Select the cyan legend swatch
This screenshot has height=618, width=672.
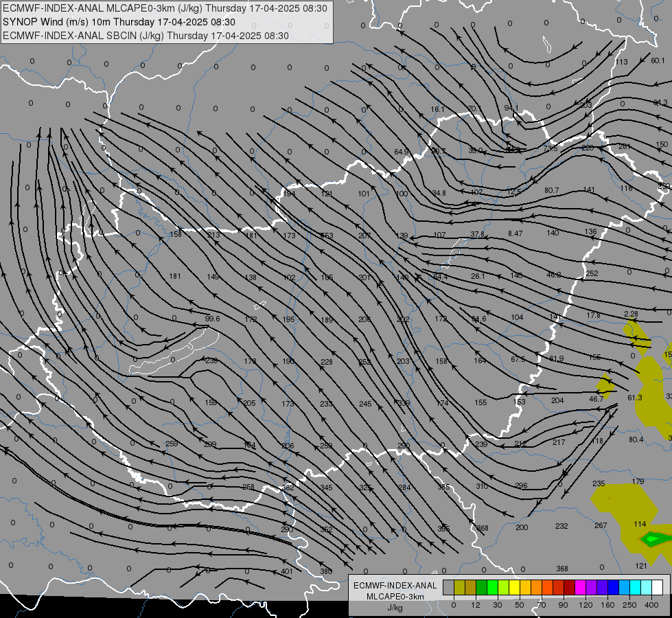click(635, 588)
